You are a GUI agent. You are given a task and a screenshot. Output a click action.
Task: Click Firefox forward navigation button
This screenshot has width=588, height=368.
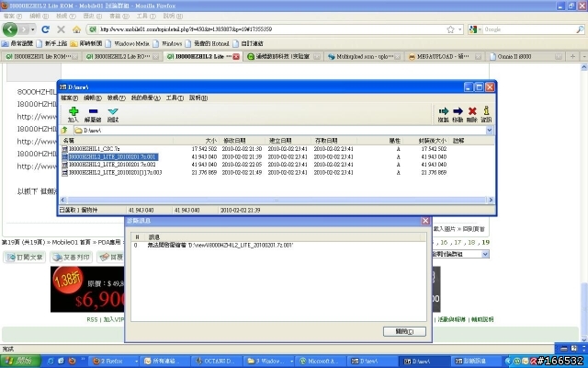24,29
